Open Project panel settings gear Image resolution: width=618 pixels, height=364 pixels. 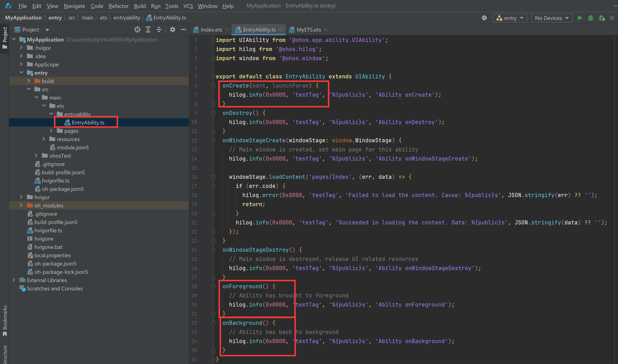[172, 30]
